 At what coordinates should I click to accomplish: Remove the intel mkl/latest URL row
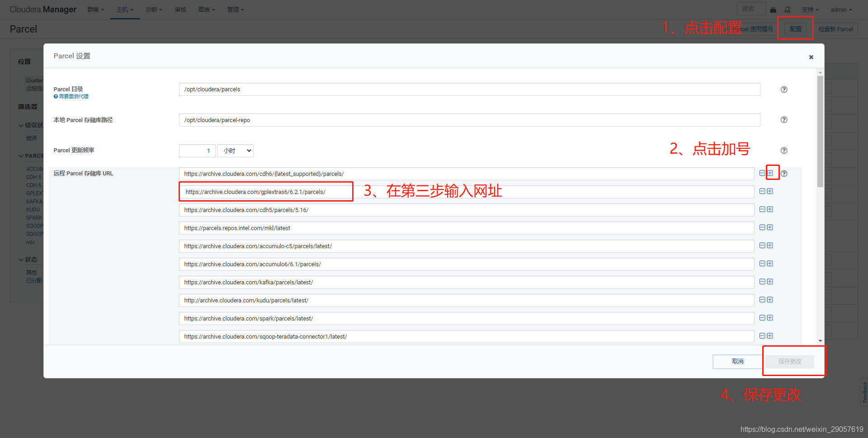click(x=762, y=227)
